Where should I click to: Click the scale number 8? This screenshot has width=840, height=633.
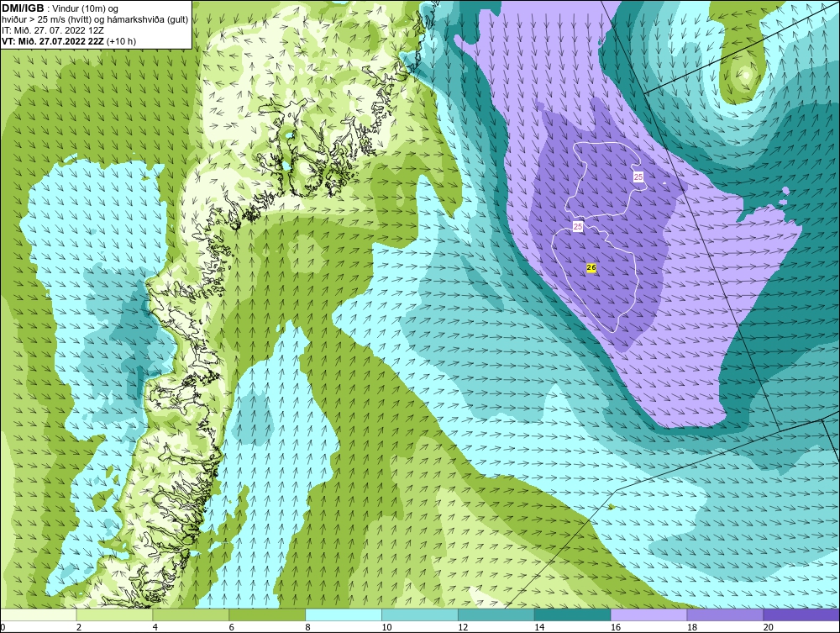click(x=308, y=627)
